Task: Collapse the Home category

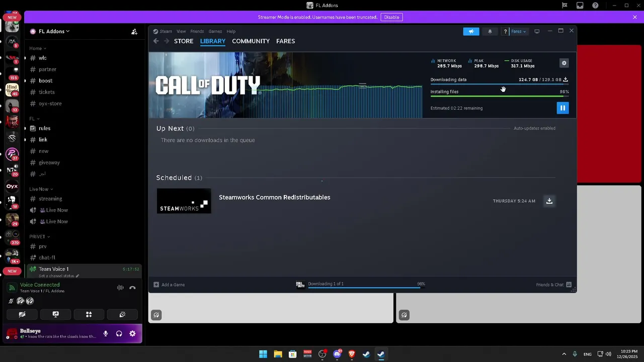Action: point(37,48)
